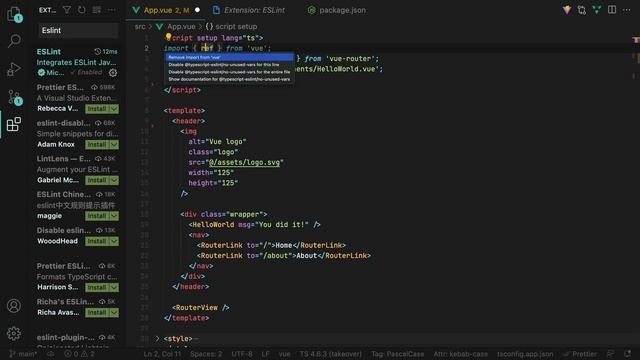The width and height of the screenshot is (640, 360).
Task: Click main branch indicator in status bar
Action: 23,354
